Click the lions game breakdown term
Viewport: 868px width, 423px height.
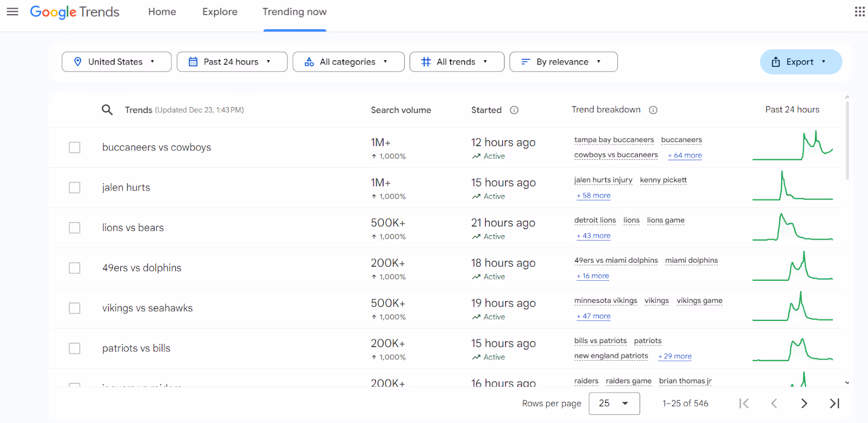pyautogui.click(x=666, y=220)
